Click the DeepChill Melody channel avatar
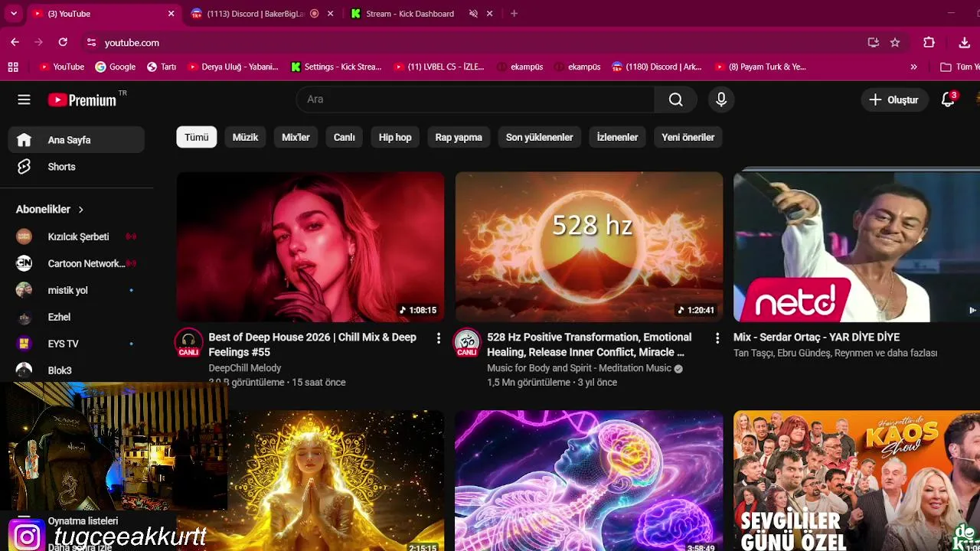 (189, 342)
